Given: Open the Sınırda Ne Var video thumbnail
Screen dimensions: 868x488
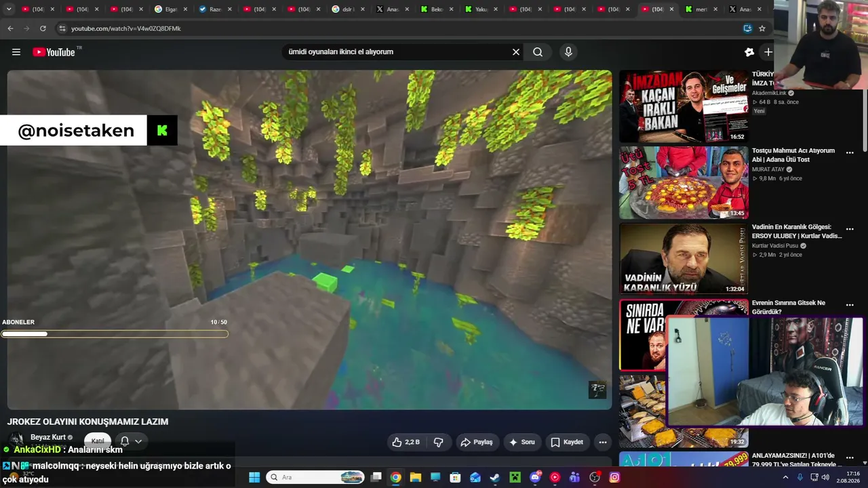Looking at the screenshot, I should click(643, 335).
